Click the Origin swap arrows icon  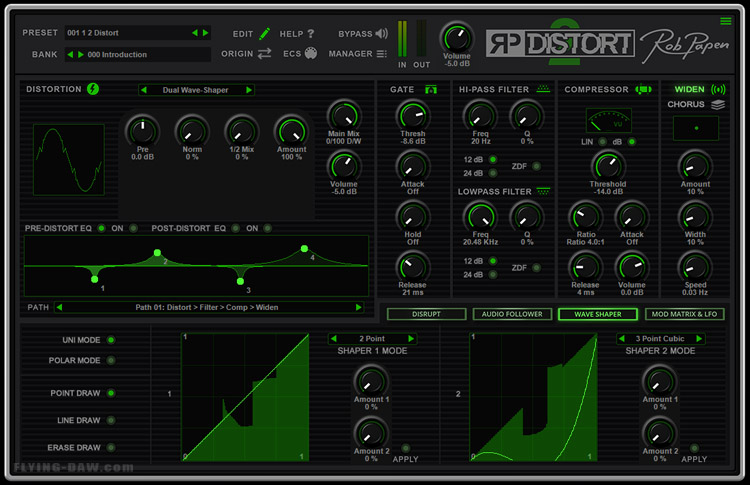coord(265,54)
